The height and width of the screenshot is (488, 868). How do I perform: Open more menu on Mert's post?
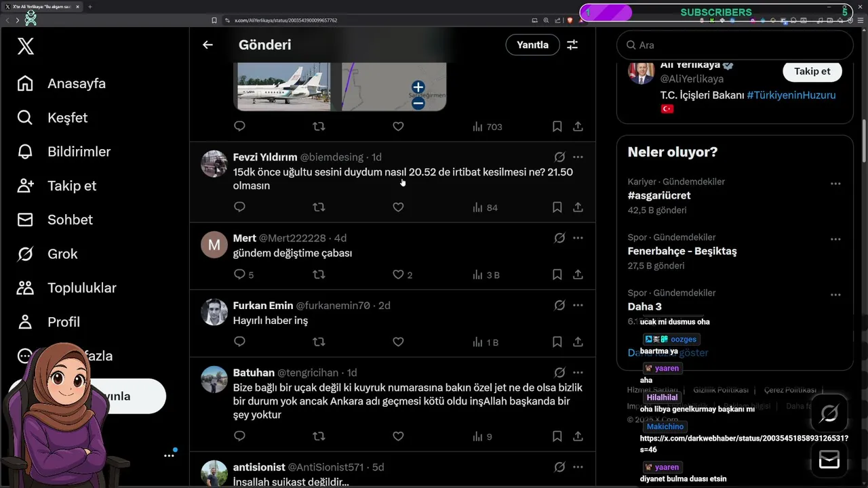point(578,238)
